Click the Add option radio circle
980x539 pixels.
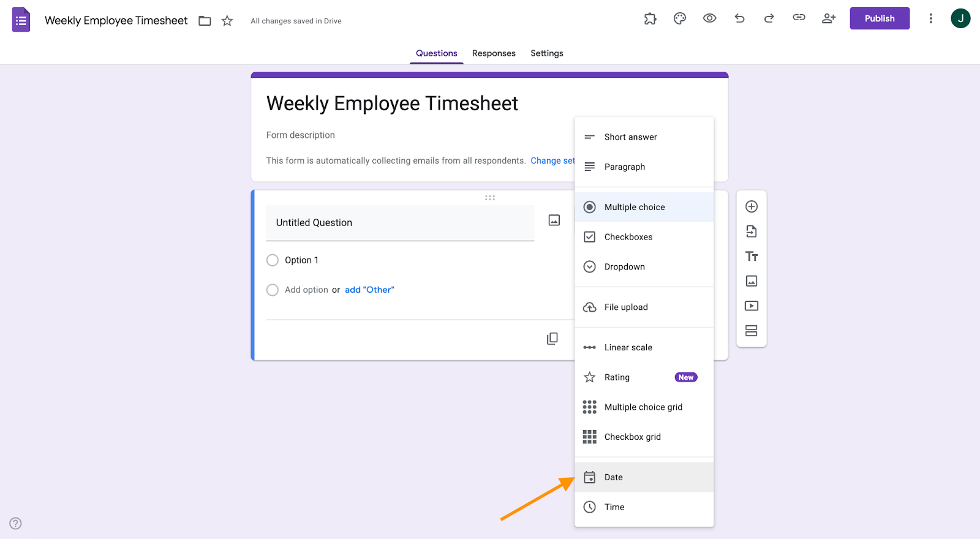273,290
